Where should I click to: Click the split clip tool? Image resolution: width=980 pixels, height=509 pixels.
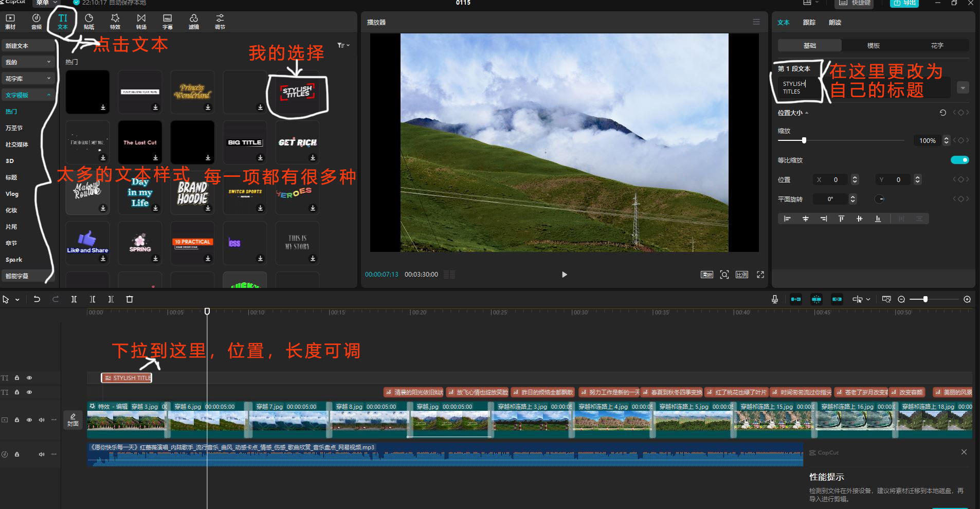click(x=74, y=299)
